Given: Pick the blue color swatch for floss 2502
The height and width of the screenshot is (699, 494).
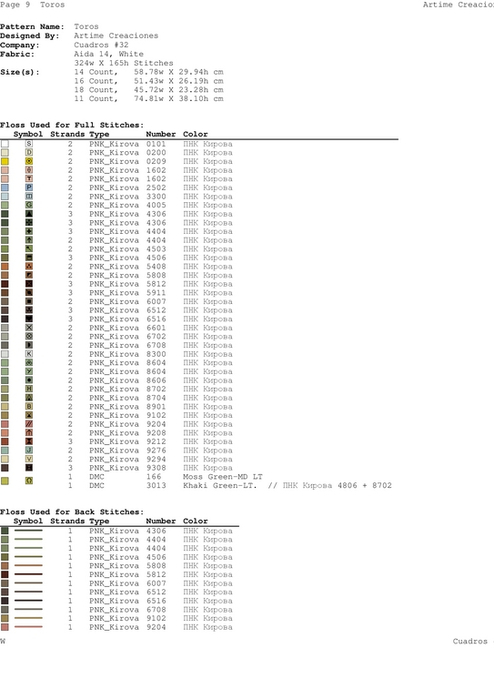Looking at the screenshot, I should pos(4,188).
